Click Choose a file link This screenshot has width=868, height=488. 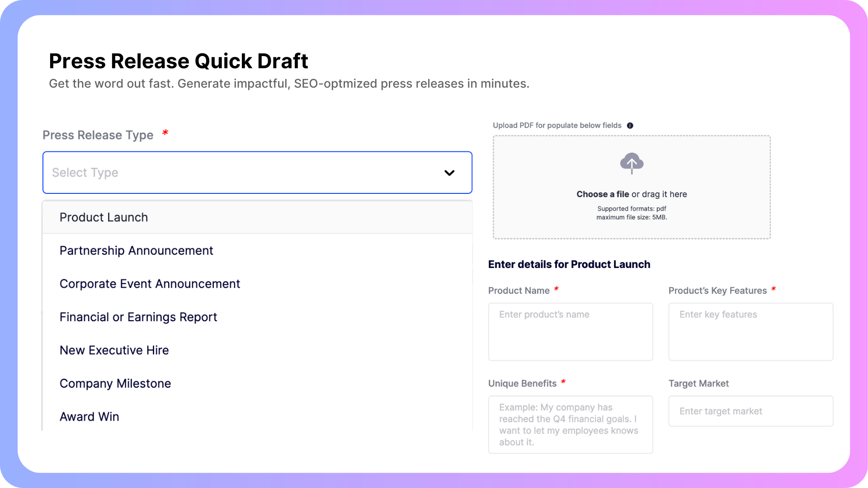tap(603, 194)
